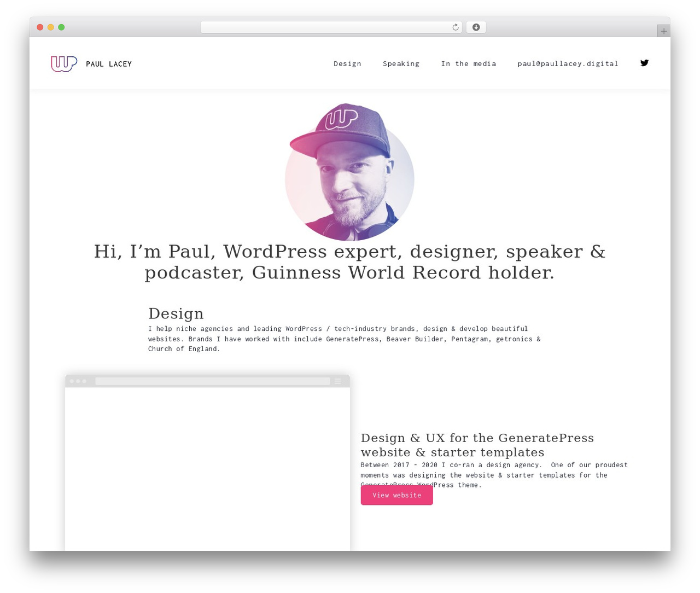Click the GeneratePress website mockup thumbnail
The width and height of the screenshot is (700, 593).
click(x=207, y=463)
